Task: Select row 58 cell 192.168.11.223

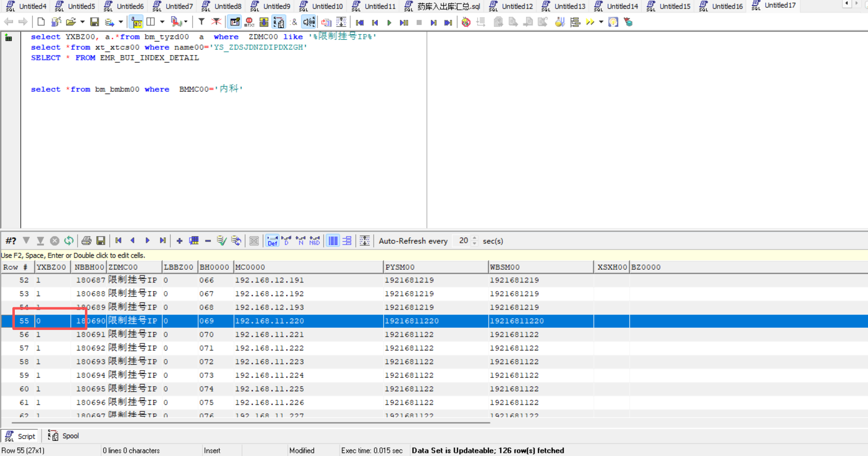Action: tap(270, 362)
